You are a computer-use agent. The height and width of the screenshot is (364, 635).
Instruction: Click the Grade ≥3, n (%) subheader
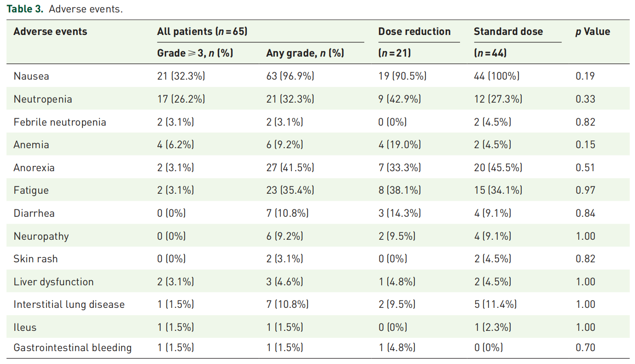[x=195, y=53]
